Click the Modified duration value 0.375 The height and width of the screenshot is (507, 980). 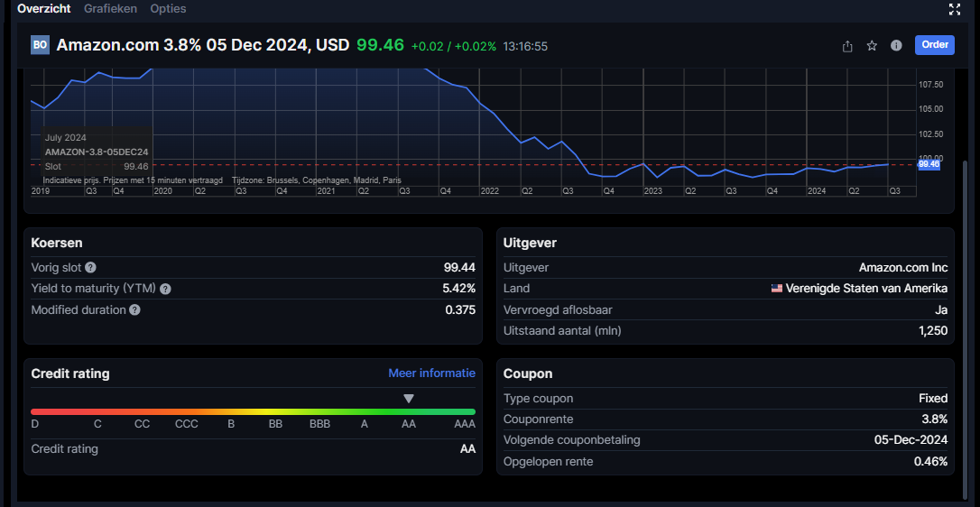click(x=460, y=310)
